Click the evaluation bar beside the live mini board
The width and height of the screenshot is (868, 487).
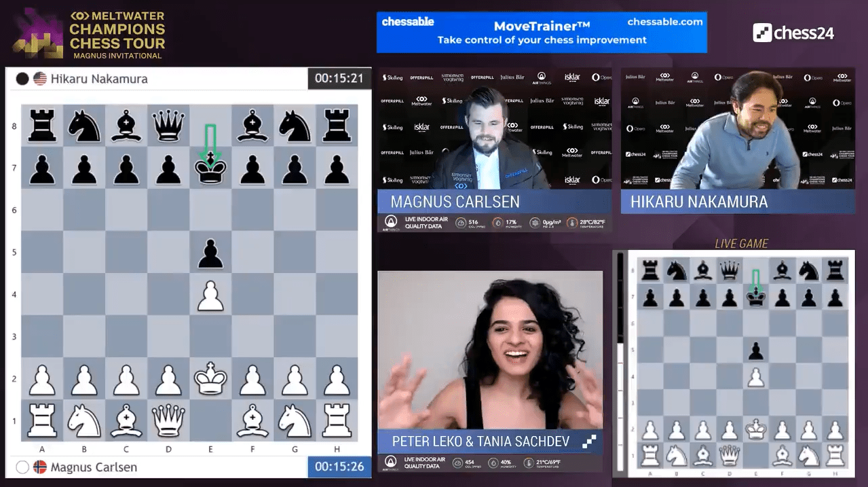620,363
